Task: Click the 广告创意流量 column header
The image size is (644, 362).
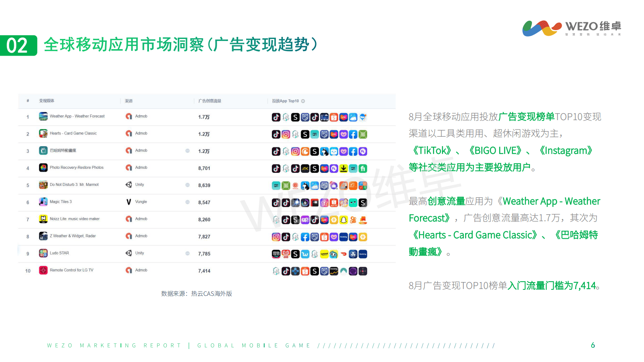Action: [210, 101]
